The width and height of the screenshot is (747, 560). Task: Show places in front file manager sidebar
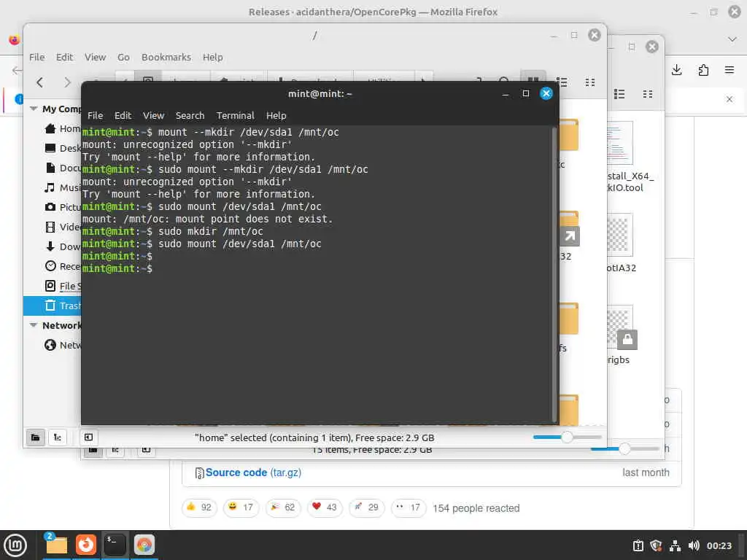(x=35, y=437)
